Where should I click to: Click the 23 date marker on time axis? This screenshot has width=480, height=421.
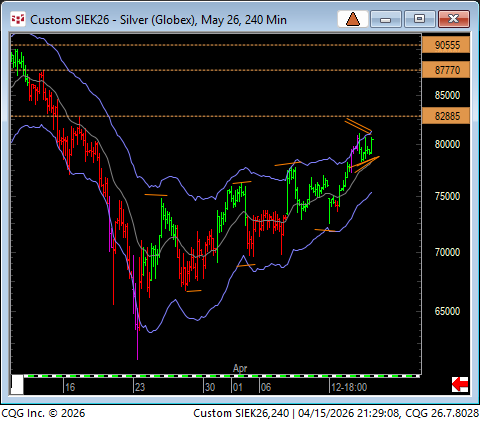pos(140,387)
